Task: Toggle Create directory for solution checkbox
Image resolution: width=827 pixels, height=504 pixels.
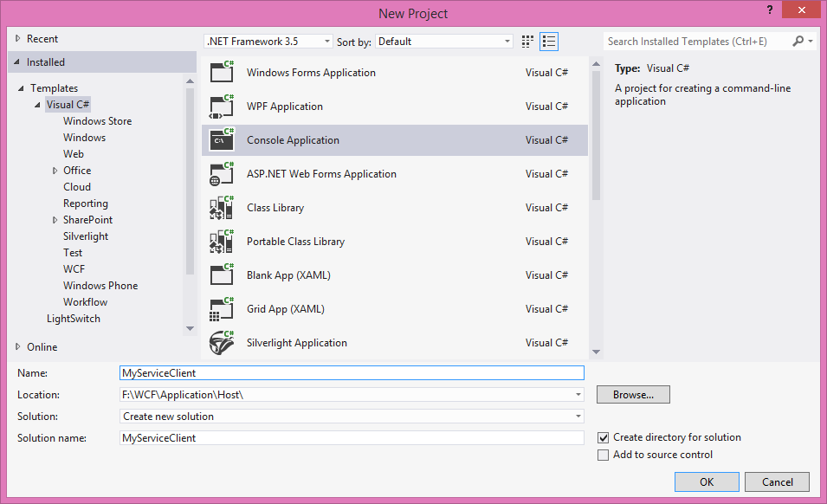Action: click(x=604, y=437)
